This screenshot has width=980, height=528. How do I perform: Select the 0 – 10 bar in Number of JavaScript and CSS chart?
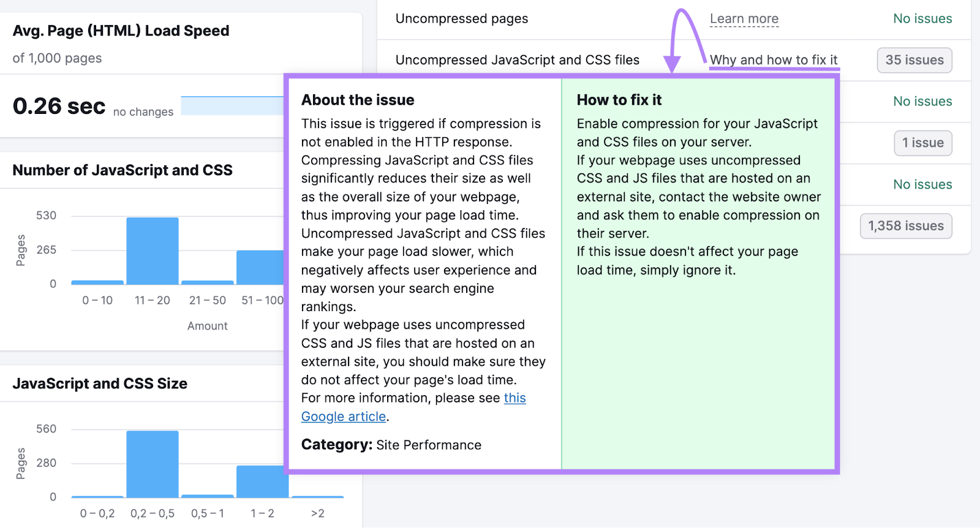97,282
